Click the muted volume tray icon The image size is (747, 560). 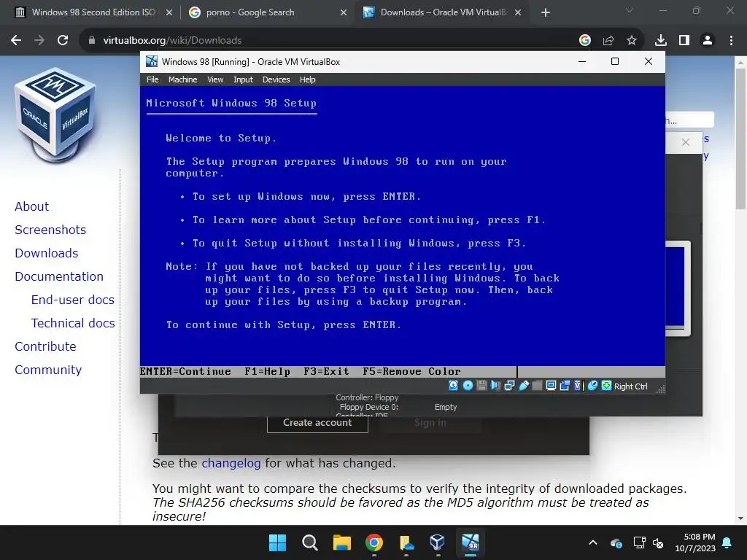pyautogui.click(x=658, y=542)
